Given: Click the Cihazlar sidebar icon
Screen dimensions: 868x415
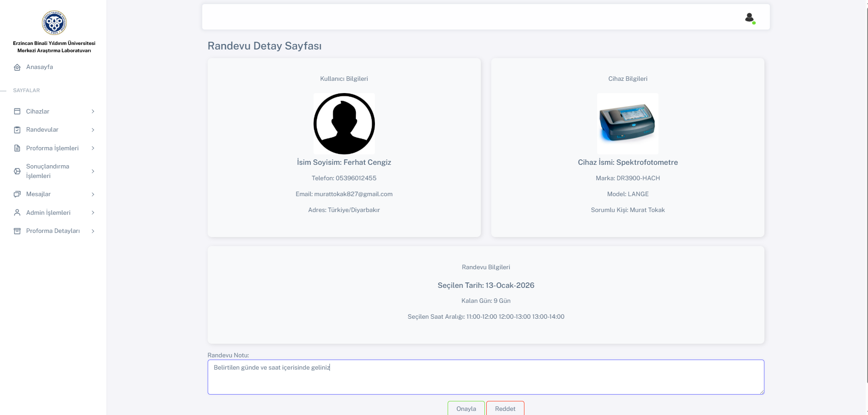Looking at the screenshot, I should tap(17, 111).
